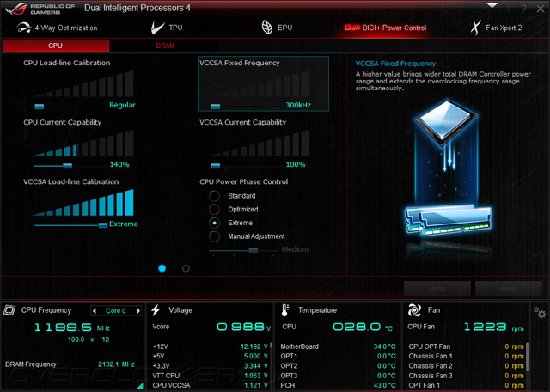Viewport: 550px width, 392px height.
Task: Click the CPU Power Phase manual adjustment slider
Action: click(x=254, y=250)
